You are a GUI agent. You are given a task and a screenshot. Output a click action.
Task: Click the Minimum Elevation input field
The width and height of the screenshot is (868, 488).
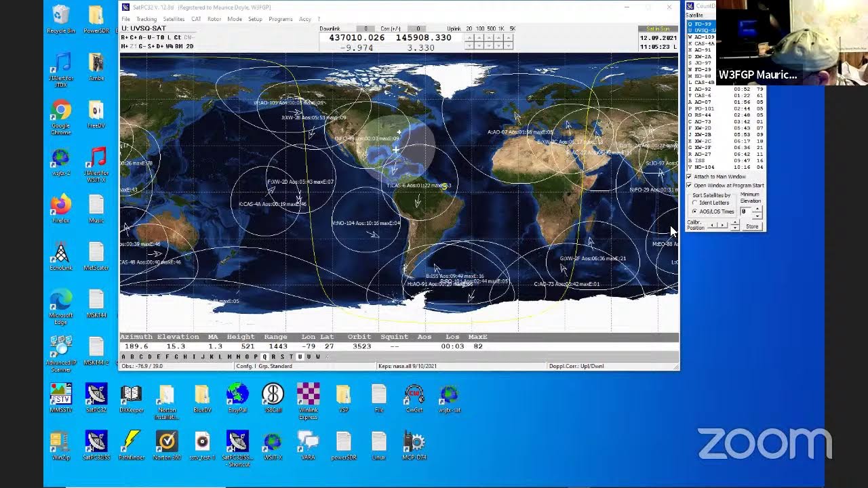click(746, 212)
